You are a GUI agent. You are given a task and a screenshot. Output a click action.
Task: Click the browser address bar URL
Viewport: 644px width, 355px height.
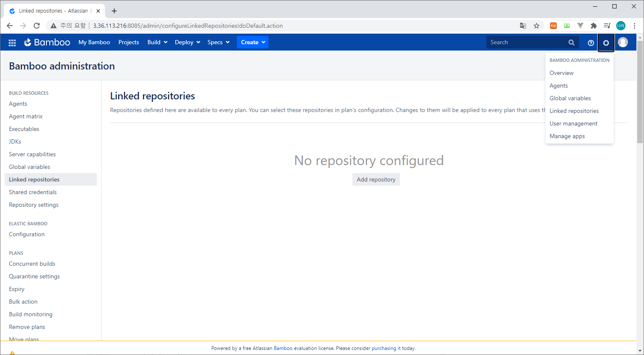pyautogui.click(x=188, y=26)
